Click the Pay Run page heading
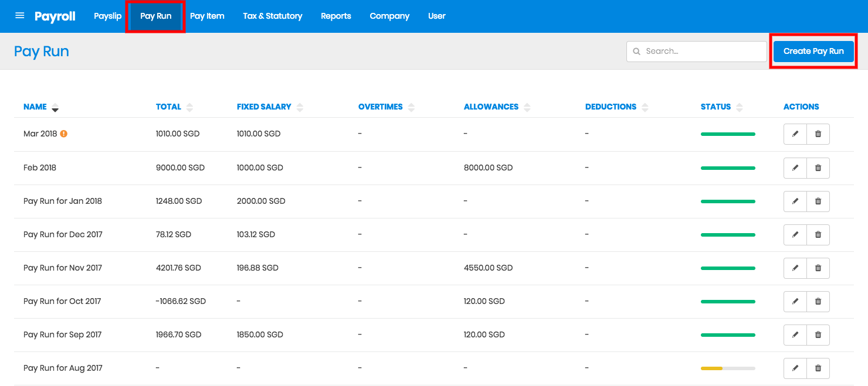868x386 pixels. click(42, 52)
